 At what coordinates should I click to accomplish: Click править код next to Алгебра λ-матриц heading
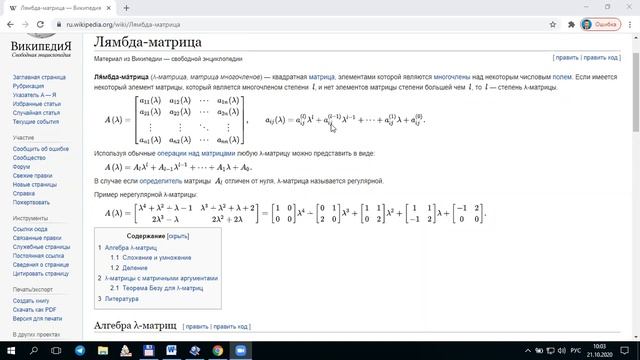[x=231, y=327]
